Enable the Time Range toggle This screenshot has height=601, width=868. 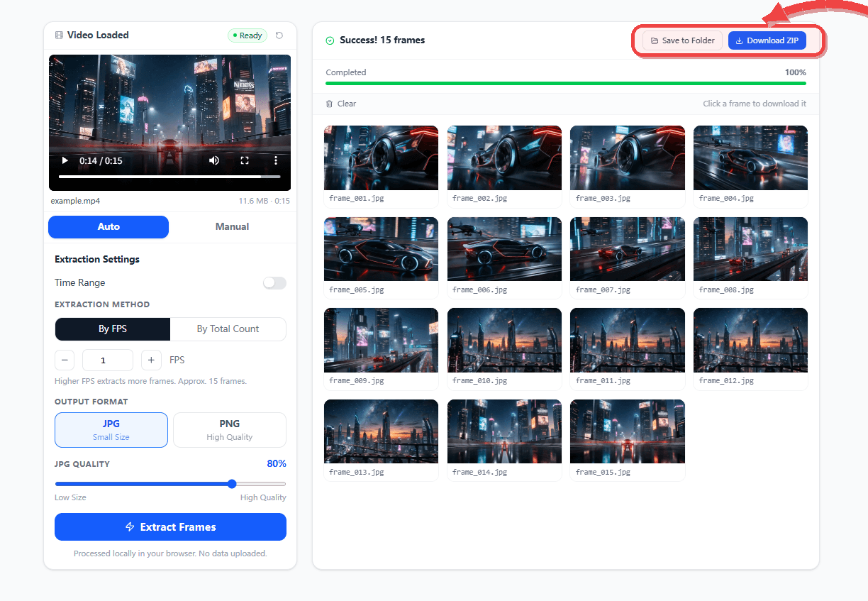point(274,283)
